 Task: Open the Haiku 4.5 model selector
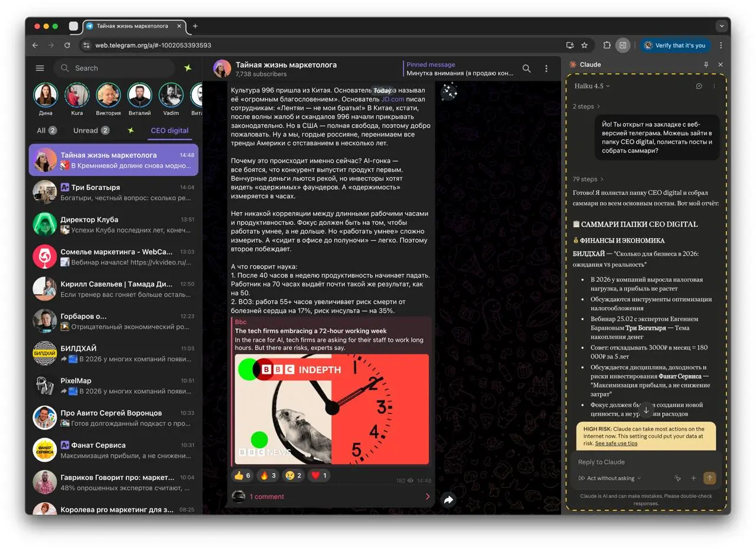click(592, 86)
